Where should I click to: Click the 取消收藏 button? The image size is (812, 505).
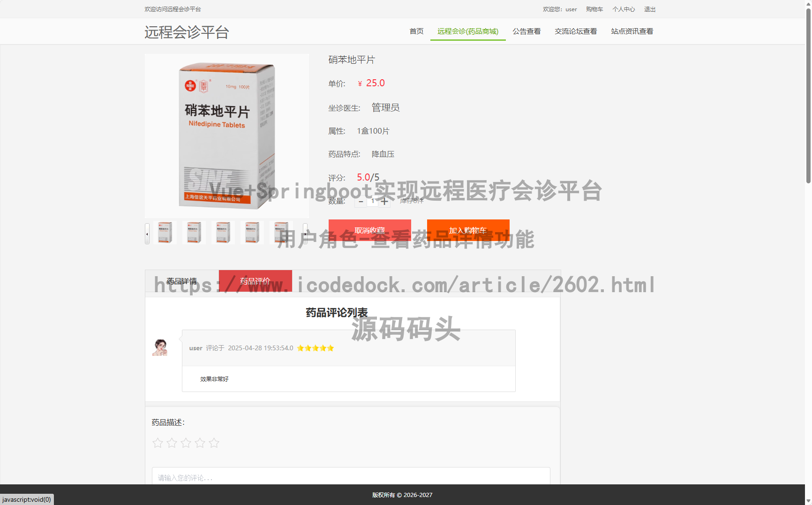point(370,230)
